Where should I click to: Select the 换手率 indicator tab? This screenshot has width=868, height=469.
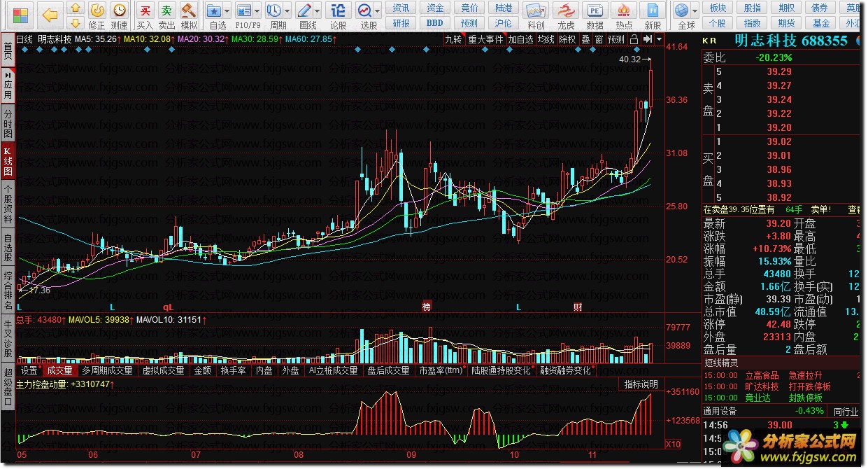(233, 370)
